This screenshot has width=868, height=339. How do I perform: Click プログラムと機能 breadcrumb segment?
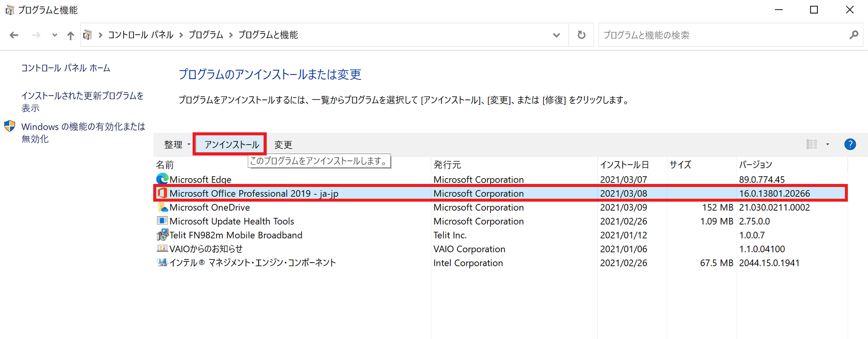point(268,35)
